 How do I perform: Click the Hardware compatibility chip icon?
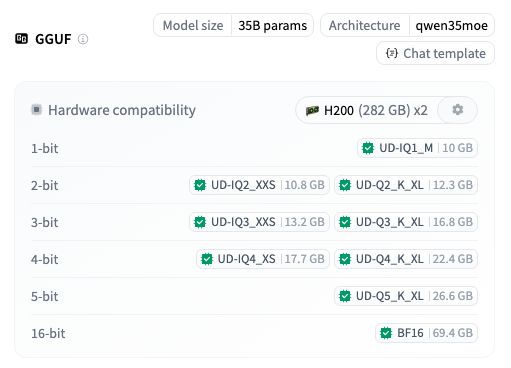(x=36, y=109)
